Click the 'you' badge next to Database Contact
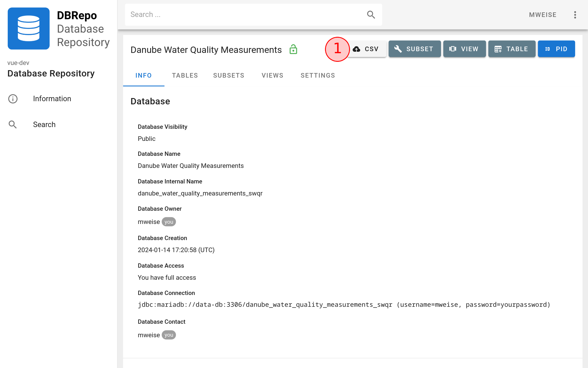Viewport: 588px width, 368px height. click(x=169, y=335)
